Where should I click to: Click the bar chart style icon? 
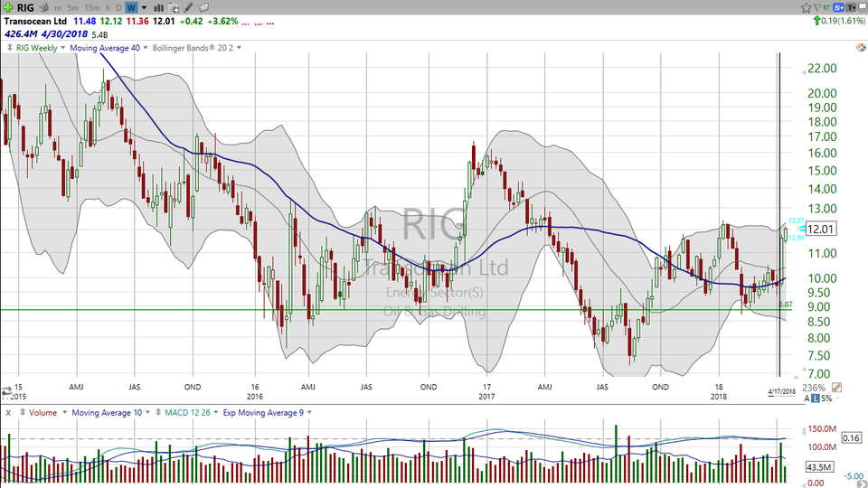click(x=158, y=8)
